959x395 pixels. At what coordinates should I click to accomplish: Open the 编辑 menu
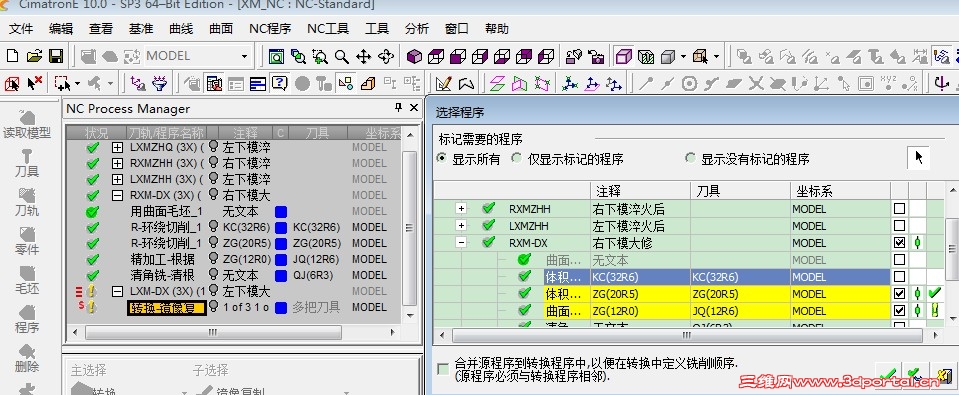point(61,29)
